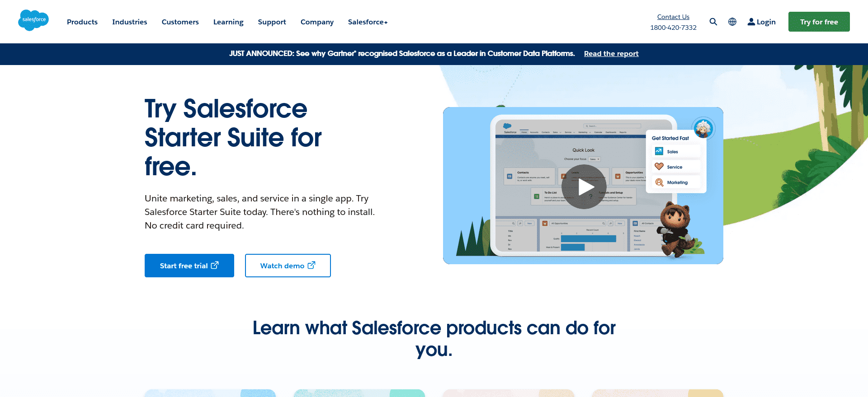Click the JUST ANNOUNCED banner text
The image size is (868, 397).
coord(402,53)
